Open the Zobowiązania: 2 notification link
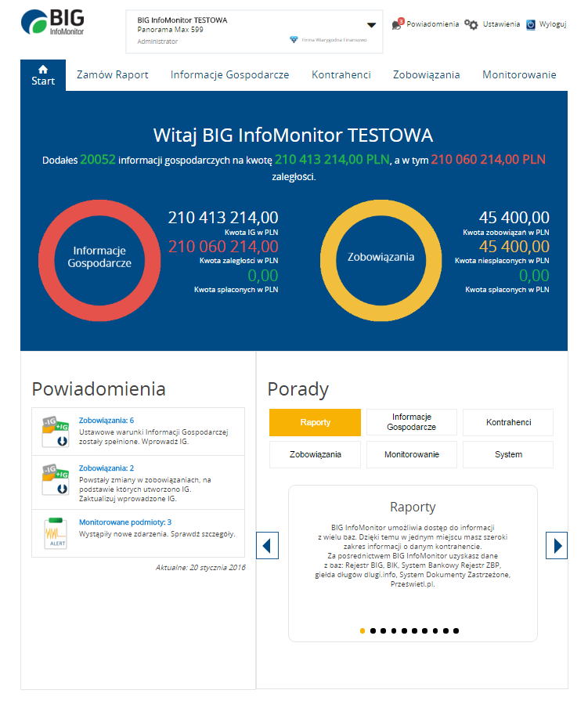Image resolution: width=588 pixels, height=708 pixels. [x=106, y=468]
